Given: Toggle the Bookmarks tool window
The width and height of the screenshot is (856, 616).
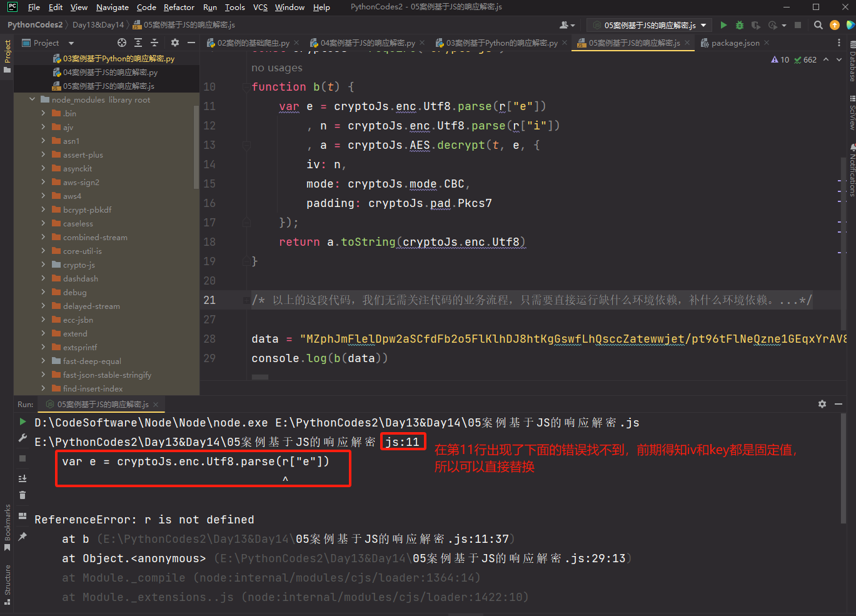Looking at the screenshot, I should pyautogui.click(x=7, y=527).
